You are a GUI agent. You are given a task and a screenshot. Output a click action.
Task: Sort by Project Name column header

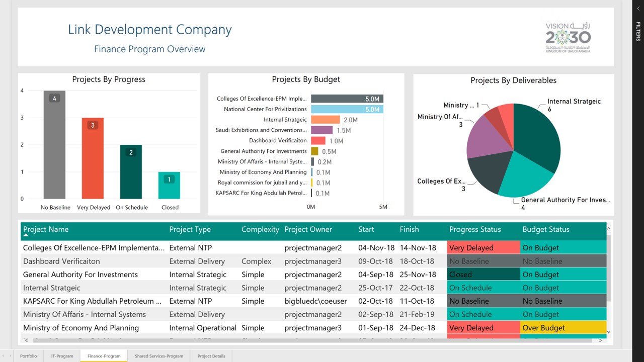(x=46, y=229)
